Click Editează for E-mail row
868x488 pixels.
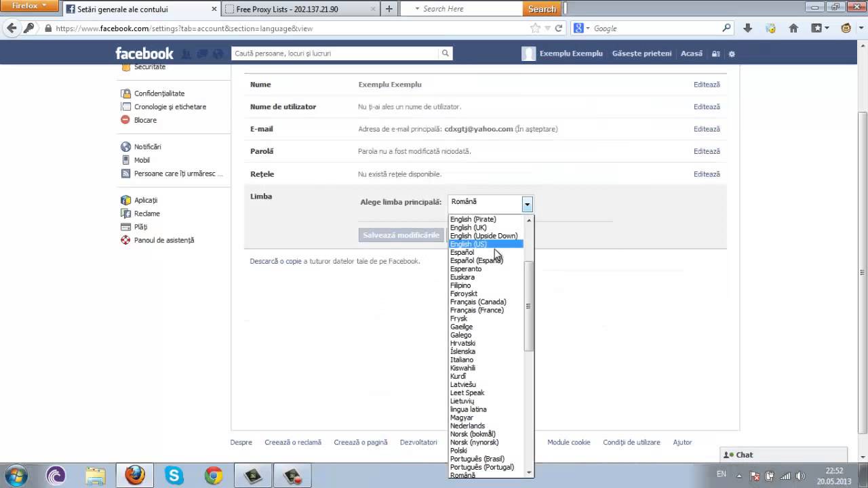707,129
